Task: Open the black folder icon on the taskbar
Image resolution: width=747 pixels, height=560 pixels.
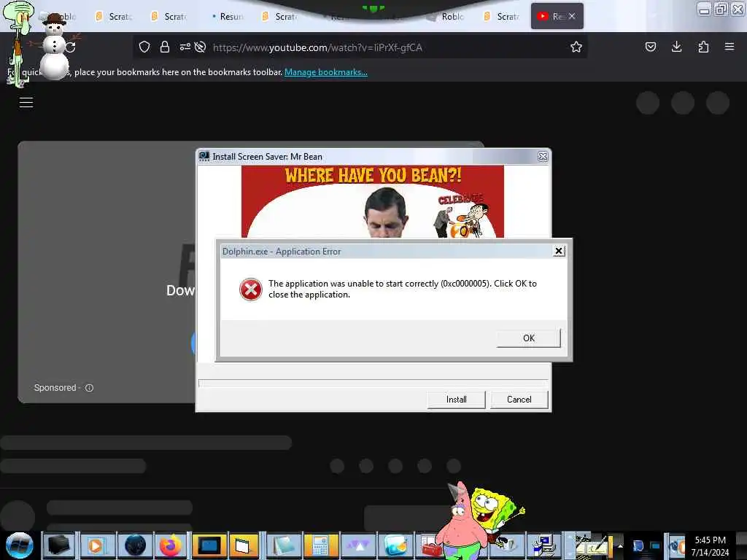Action: click(x=58, y=545)
